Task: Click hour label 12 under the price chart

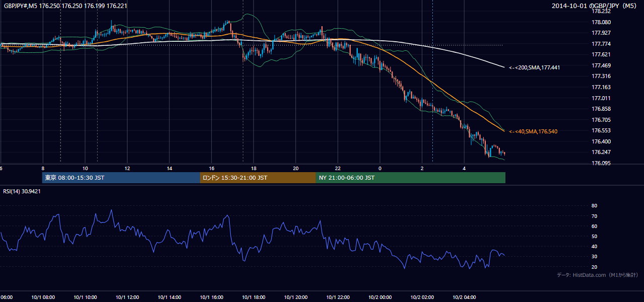Action: pos(127,168)
